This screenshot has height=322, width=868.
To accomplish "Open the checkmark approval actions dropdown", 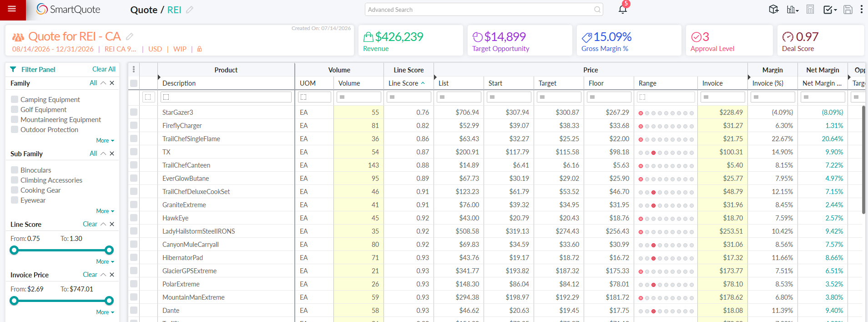I will tap(830, 10).
